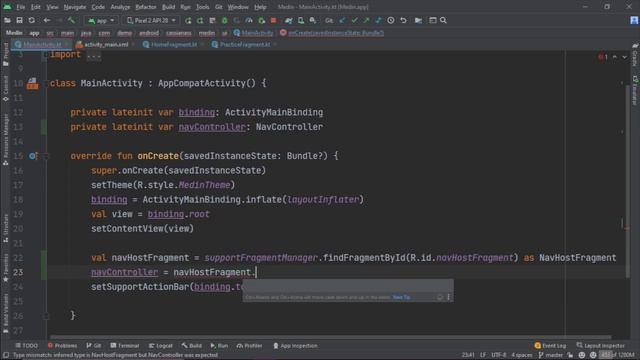Open the File menu
The height and width of the screenshot is (360, 640).
click(20, 7)
